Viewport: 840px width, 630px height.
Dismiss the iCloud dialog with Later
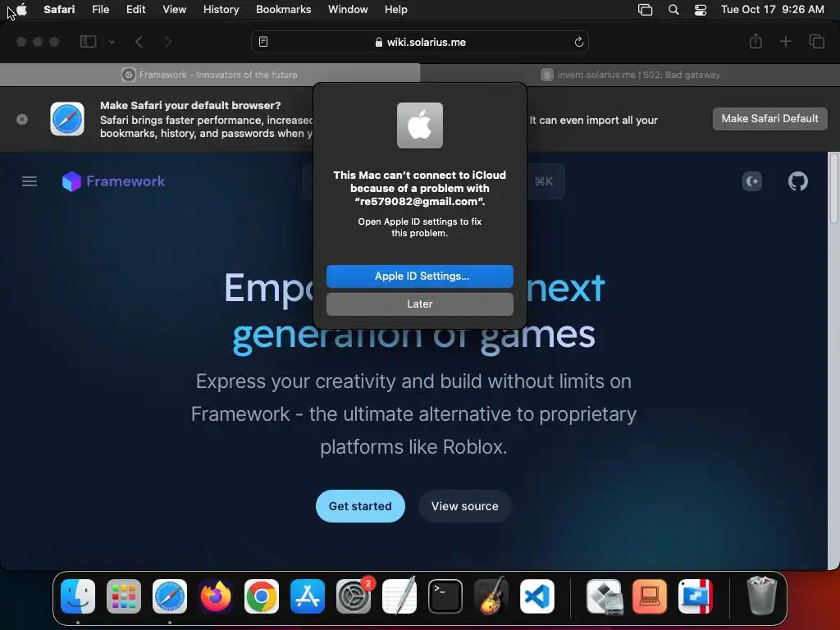[x=419, y=304]
